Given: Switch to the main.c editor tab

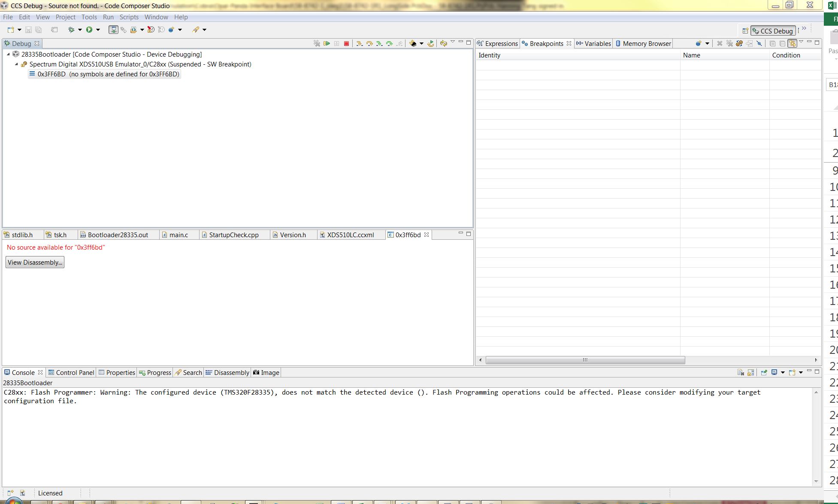Looking at the screenshot, I should point(178,235).
